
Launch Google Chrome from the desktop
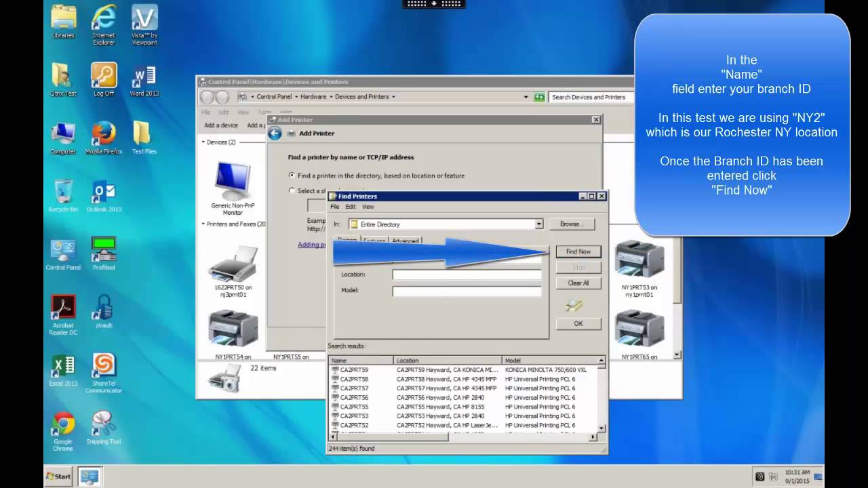pyautogui.click(x=63, y=431)
